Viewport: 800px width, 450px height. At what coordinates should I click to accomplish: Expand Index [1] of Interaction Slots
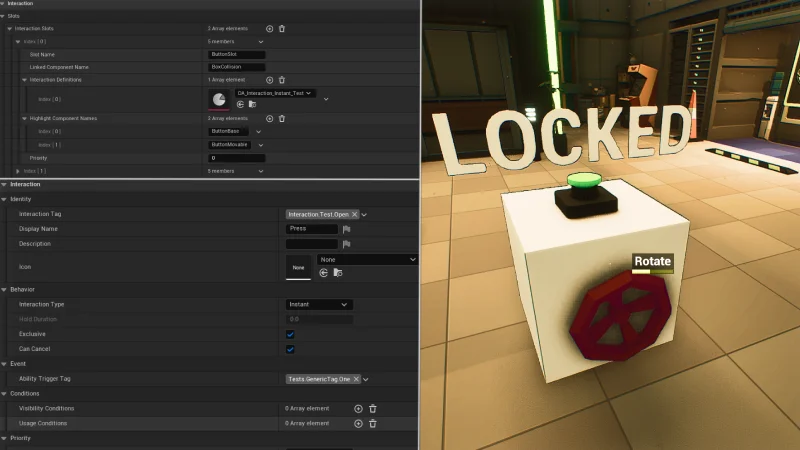[x=17, y=171]
